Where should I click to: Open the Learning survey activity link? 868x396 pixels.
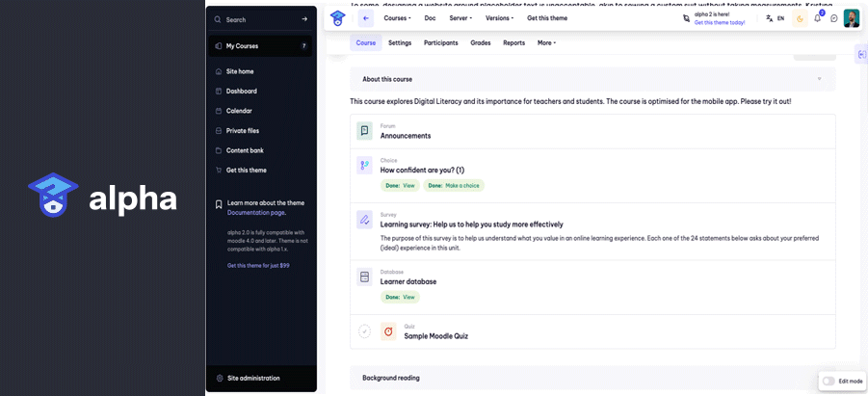[x=472, y=224]
